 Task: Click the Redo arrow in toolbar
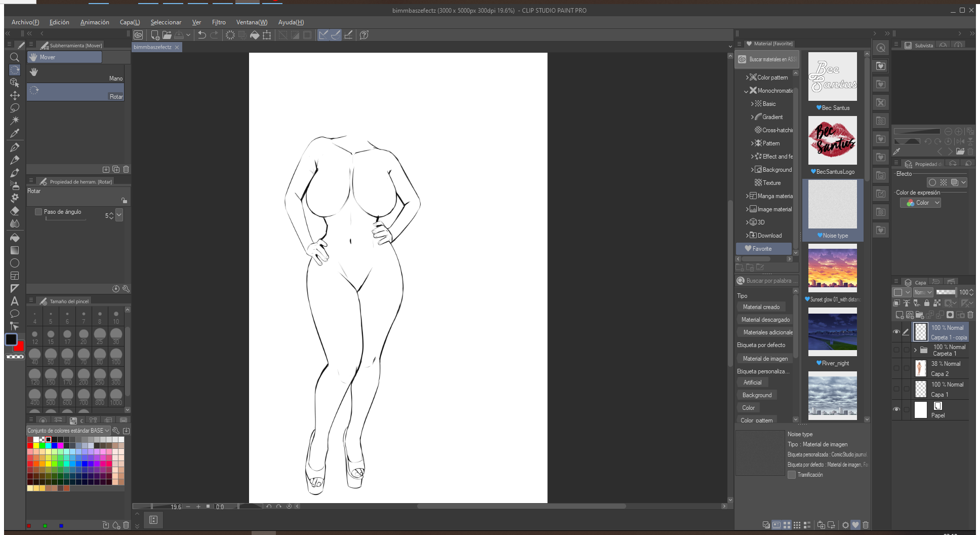click(x=214, y=35)
